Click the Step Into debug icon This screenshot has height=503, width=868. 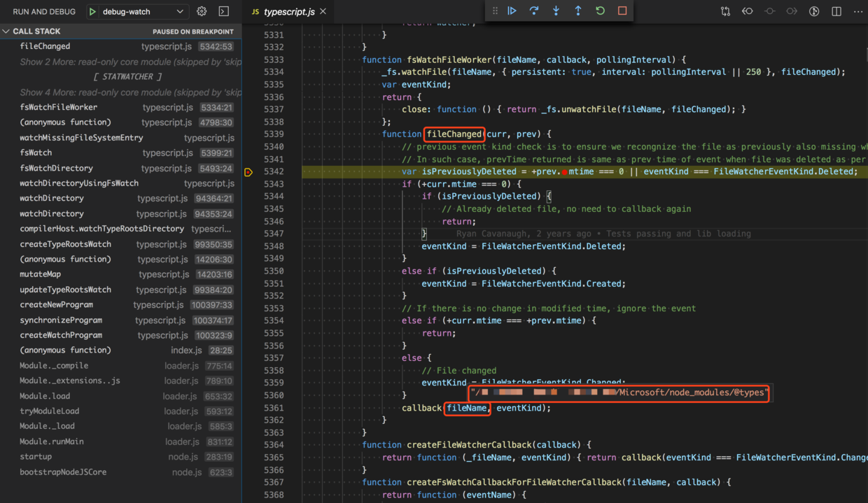556,11
